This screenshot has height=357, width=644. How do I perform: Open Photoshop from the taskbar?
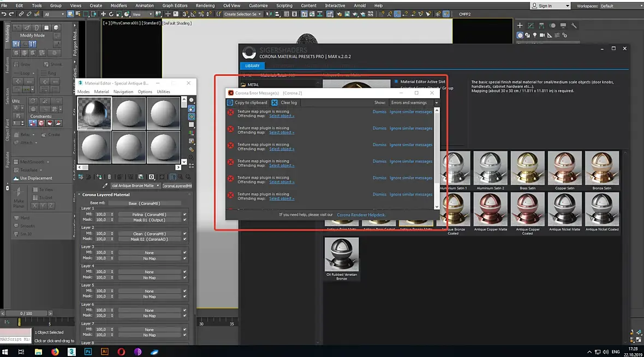pyautogui.click(x=88, y=352)
